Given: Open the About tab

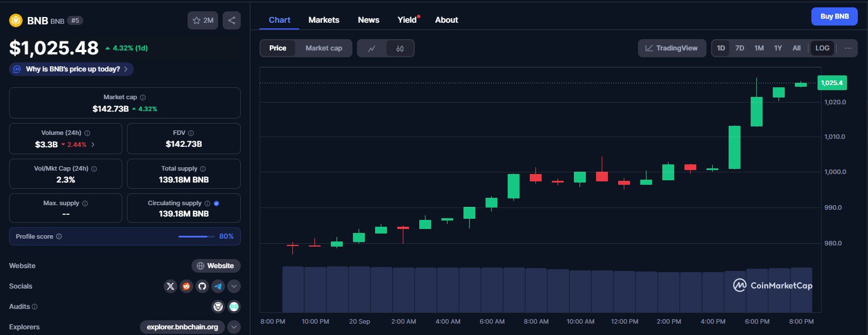Looking at the screenshot, I should coord(446,20).
